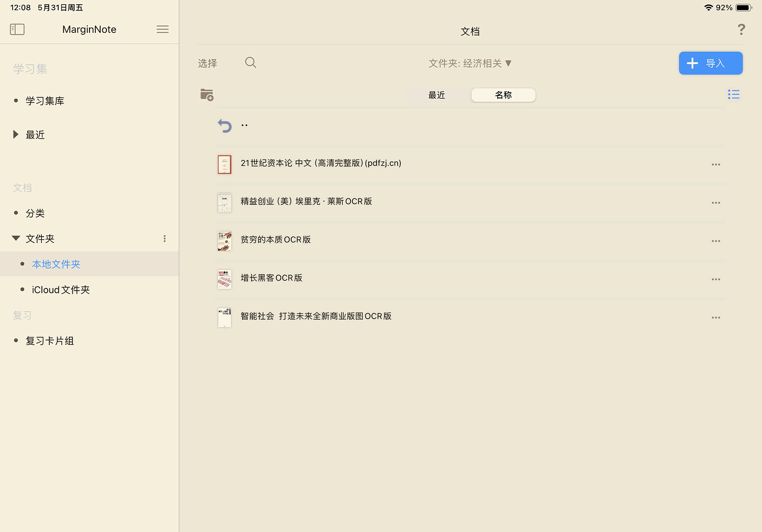Screen dimensions: 762x532
Task: Sort documents by 最近
Action: pyautogui.click(x=437, y=95)
